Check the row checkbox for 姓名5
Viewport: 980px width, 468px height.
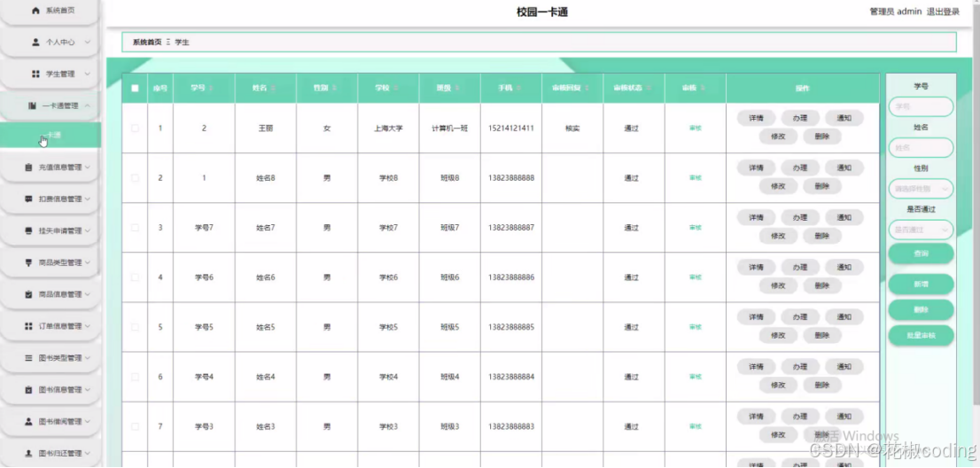point(135,327)
